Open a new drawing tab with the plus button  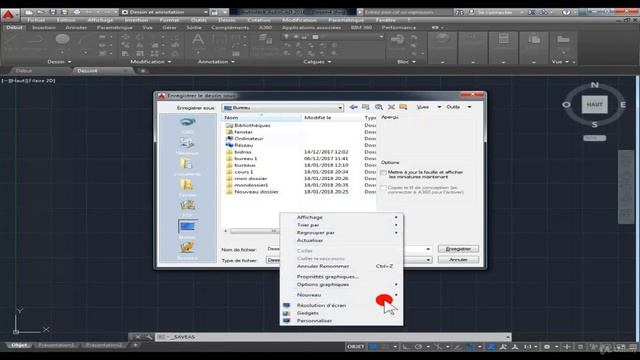pyautogui.click(x=142, y=71)
